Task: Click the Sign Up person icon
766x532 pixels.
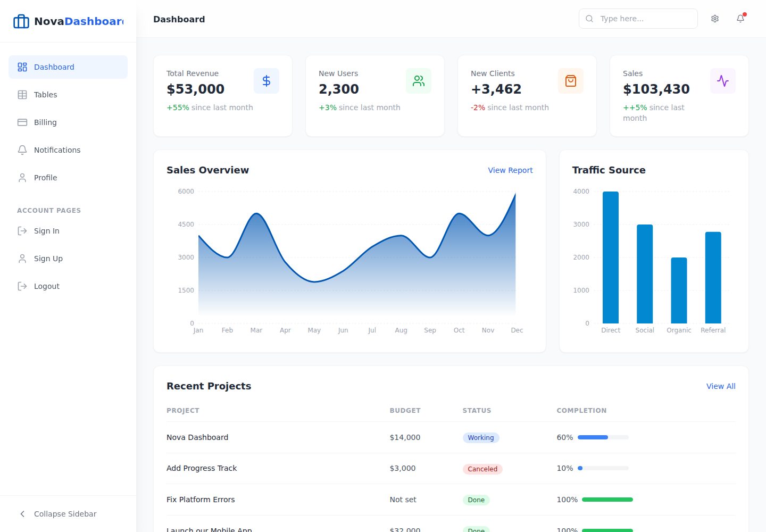Action: point(22,259)
